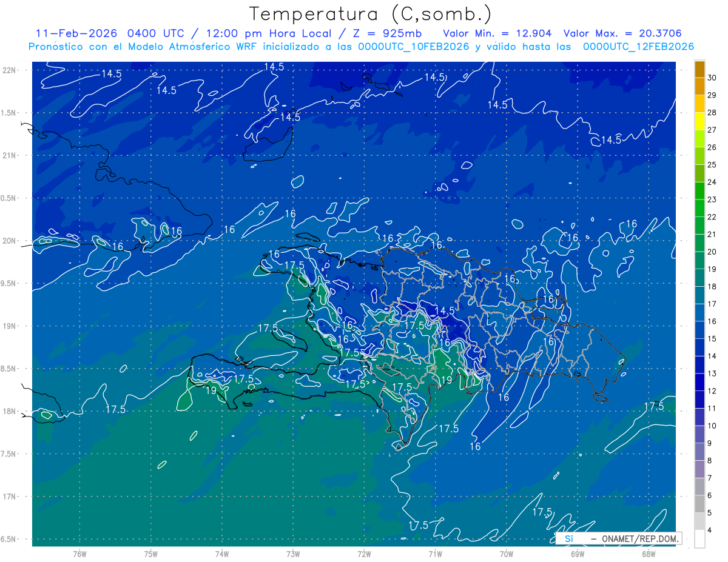
Task: Click the "68W" longitude axis label
Action: click(648, 554)
